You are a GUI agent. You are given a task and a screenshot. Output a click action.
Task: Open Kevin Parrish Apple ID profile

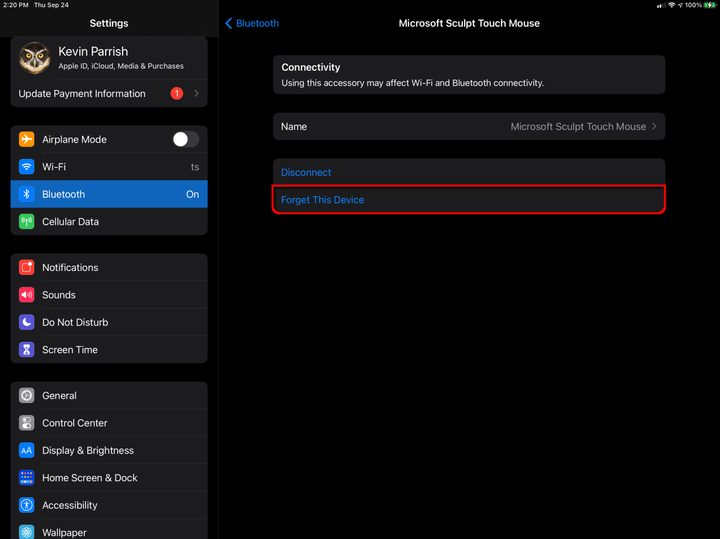[x=109, y=58]
